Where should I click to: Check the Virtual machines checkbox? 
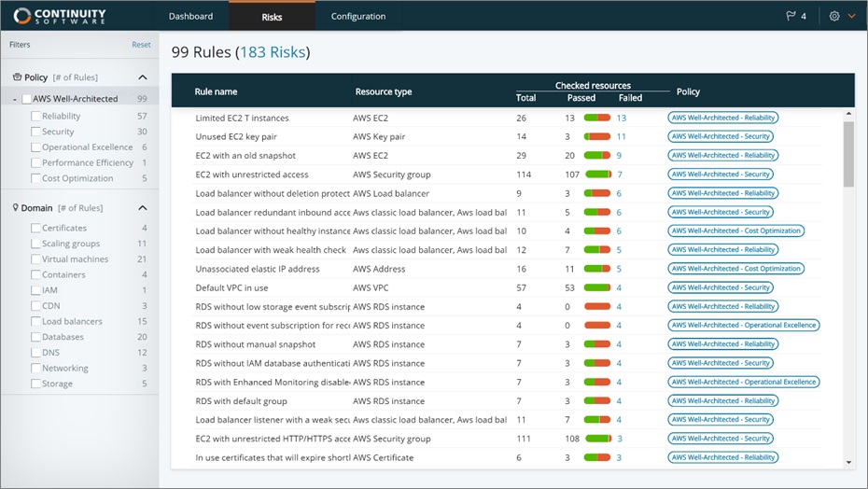click(x=35, y=259)
